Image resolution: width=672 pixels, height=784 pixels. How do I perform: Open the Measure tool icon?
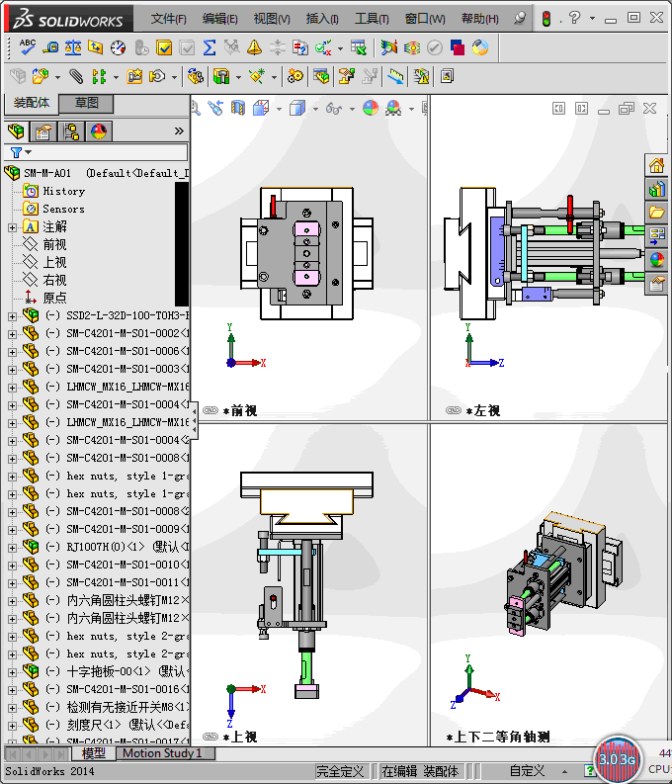pos(50,47)
